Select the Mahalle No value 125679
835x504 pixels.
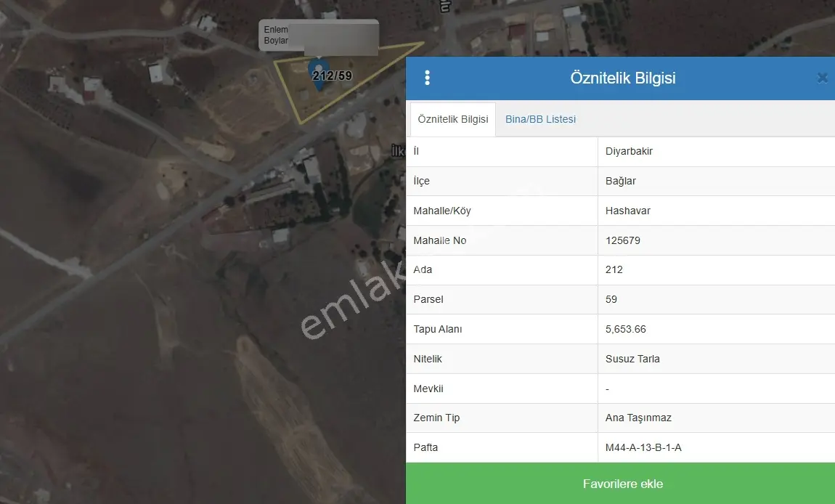pyautogui.click(x=622, y=240)
